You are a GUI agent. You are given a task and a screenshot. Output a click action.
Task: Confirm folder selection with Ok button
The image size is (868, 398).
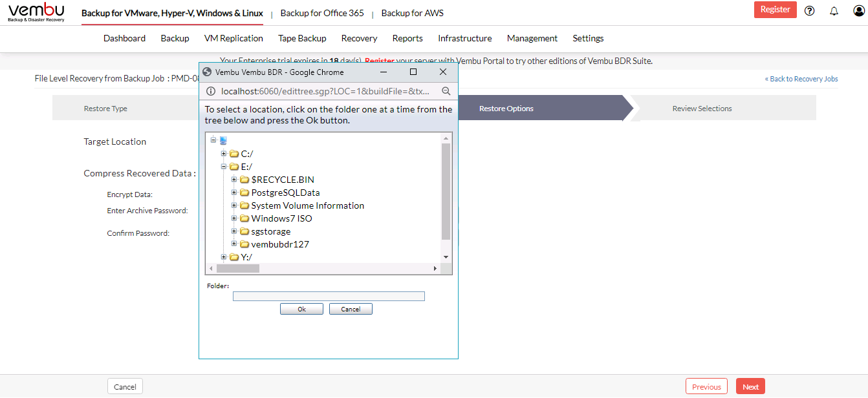point(301,309)
